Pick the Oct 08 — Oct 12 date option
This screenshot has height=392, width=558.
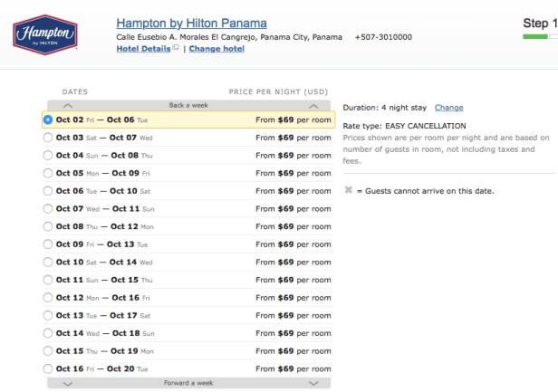[48, 226]
